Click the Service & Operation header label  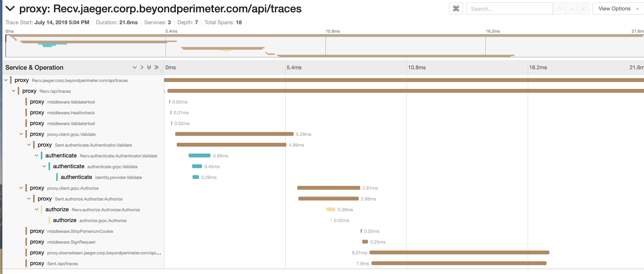[34, 68]
